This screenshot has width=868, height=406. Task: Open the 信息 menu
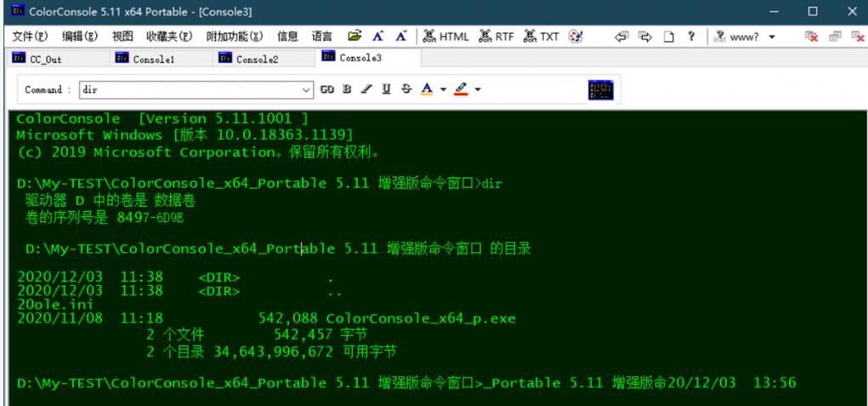coord(287,37)
